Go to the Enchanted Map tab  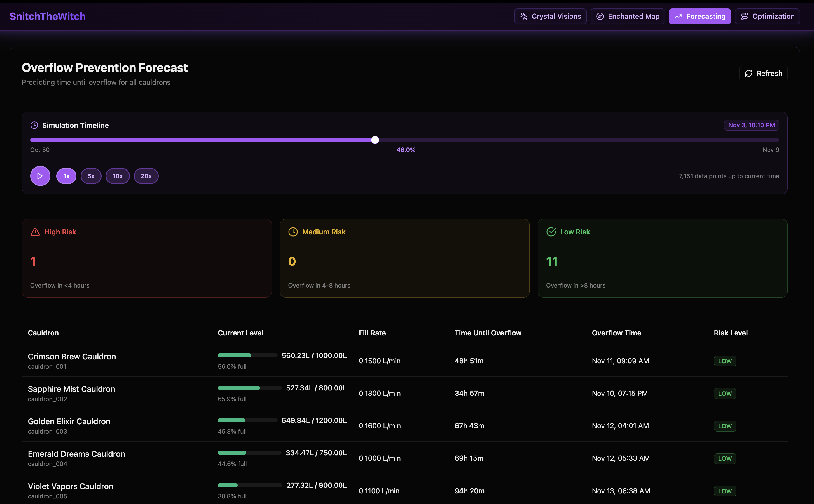(628, 16)
